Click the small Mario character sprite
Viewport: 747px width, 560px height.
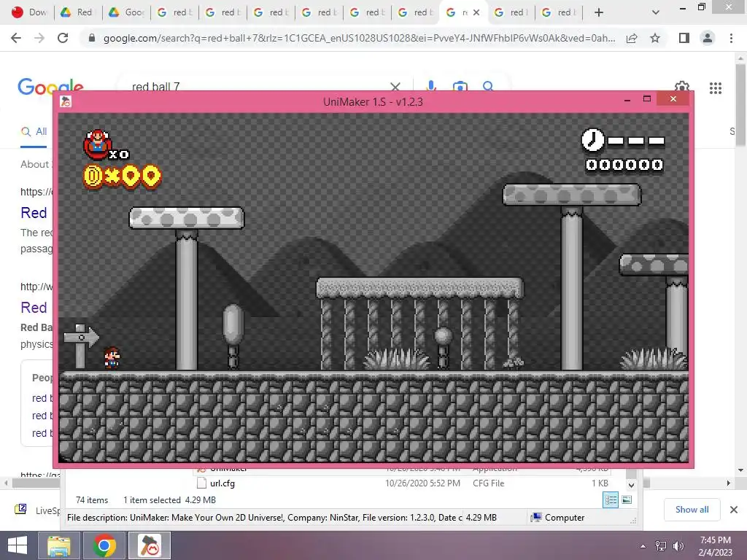pyautogui.click(x=112, y=357)
